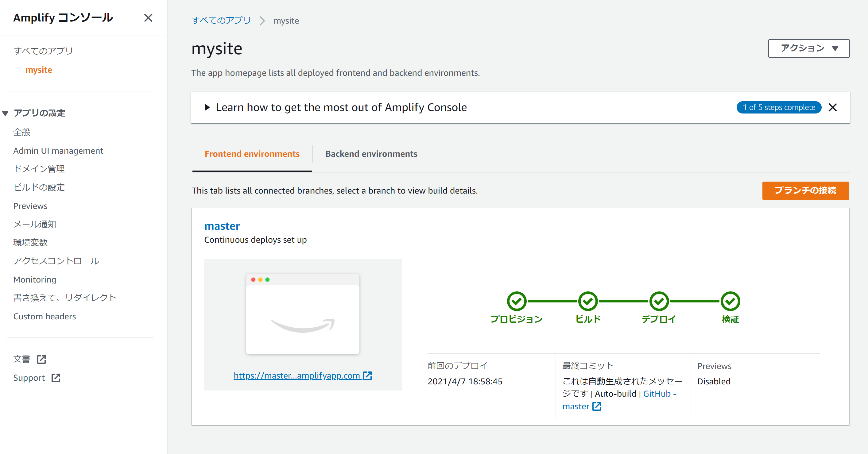Dismiss the Learn how banner
The image size is (868, 454).
click(833, 107)
